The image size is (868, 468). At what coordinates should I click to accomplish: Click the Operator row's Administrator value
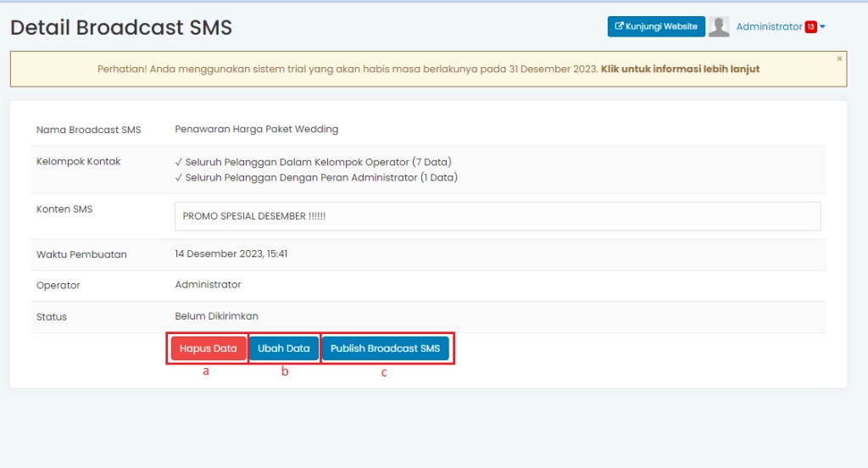208,285
